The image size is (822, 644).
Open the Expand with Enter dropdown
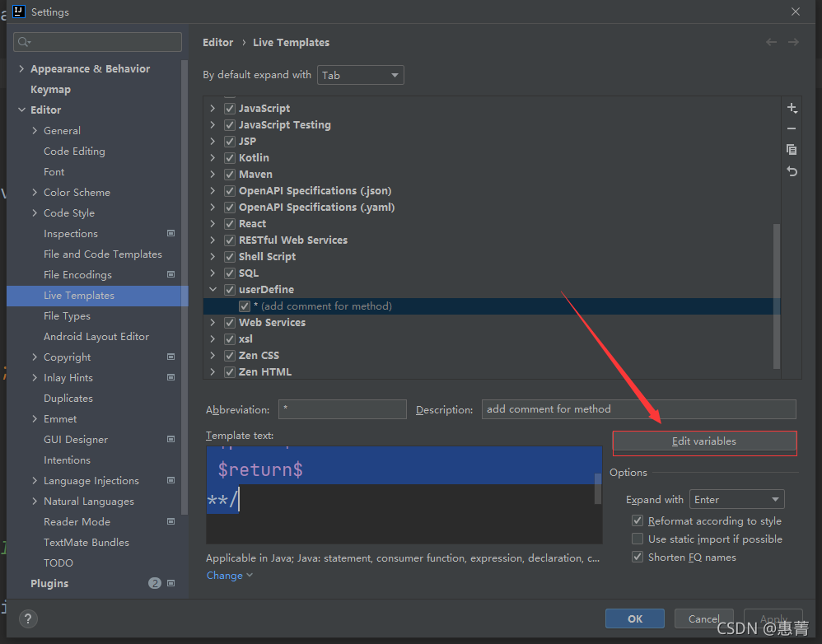pos(736,499)
